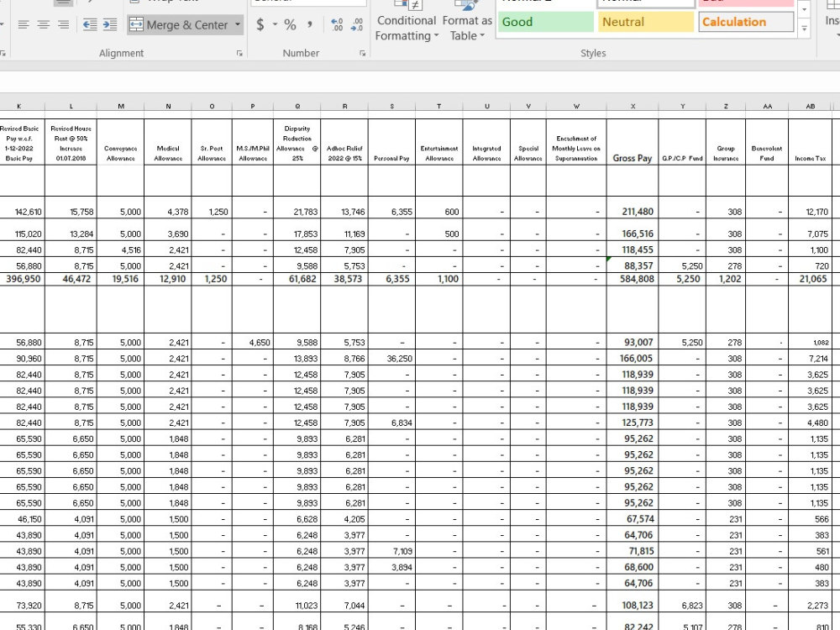The image size is (840, 630).
Task: Open the Alignment settings dialog launcher
Action: 239,54
